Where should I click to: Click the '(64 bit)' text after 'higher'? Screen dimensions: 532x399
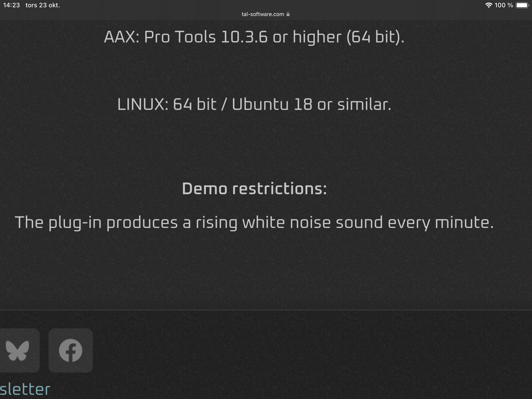[375, 37]
